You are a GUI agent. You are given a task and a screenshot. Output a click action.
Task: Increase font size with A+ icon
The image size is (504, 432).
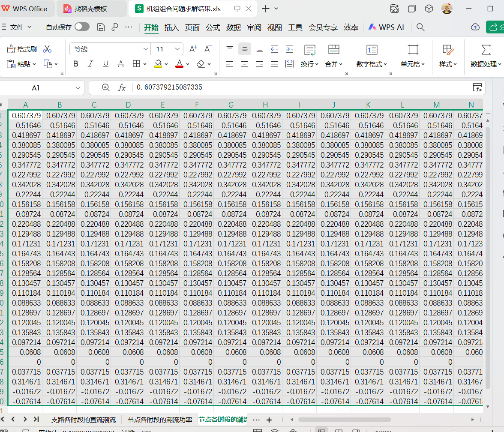click(193, 49)
